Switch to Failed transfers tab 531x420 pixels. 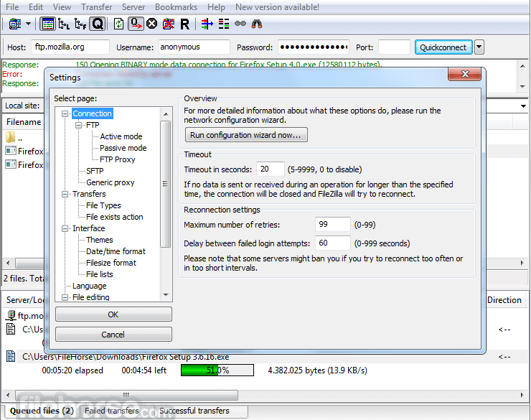pyautogui.click(x=112, y=411)
